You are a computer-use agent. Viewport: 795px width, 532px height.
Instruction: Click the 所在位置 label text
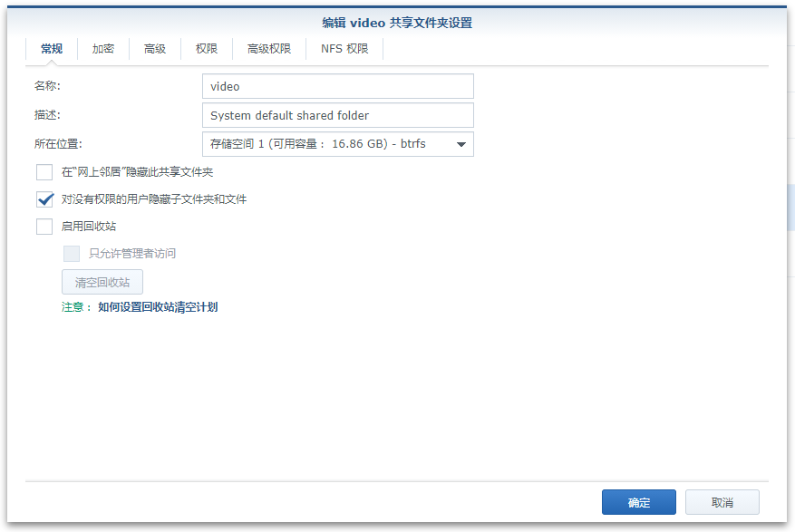click(58, 144)
